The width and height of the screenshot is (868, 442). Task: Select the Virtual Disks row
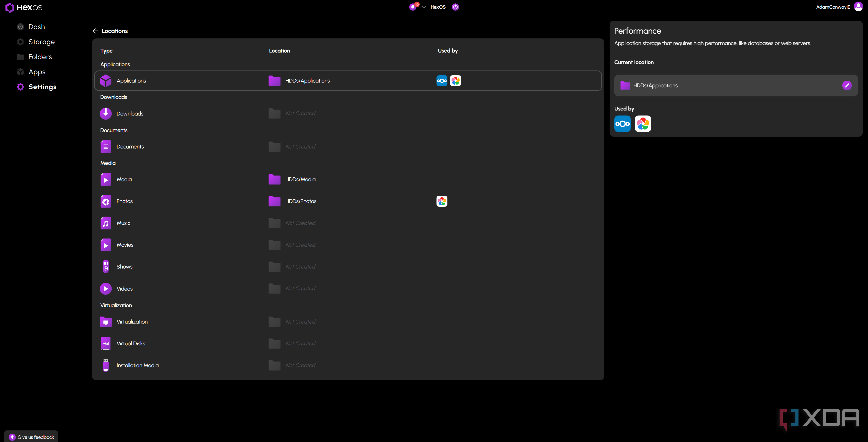(x=348, y=344)
